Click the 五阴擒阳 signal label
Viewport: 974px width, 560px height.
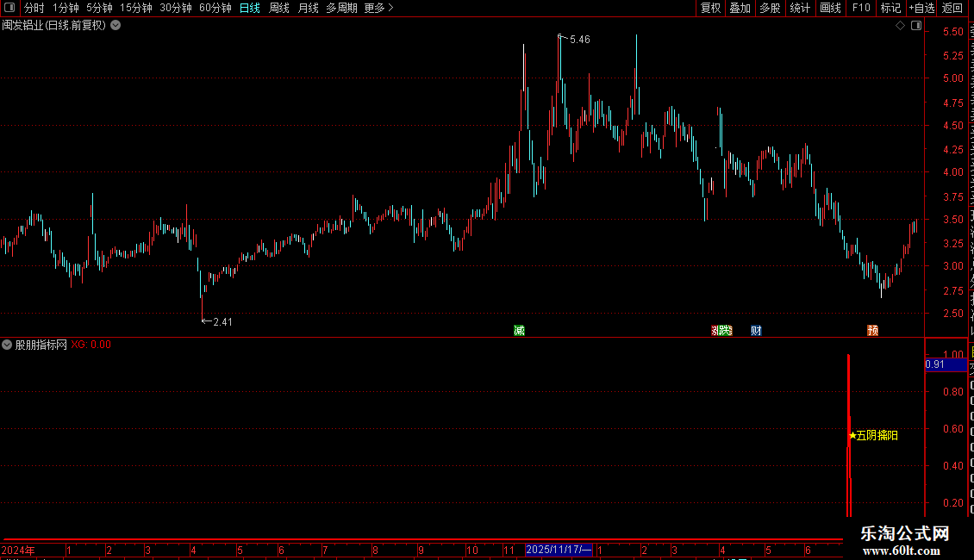(x=873, y=436)
